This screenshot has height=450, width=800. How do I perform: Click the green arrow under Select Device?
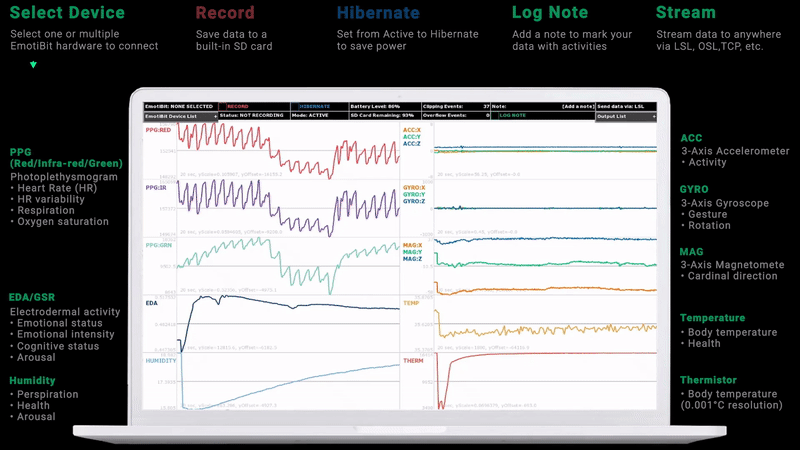[x=33, y=65]
